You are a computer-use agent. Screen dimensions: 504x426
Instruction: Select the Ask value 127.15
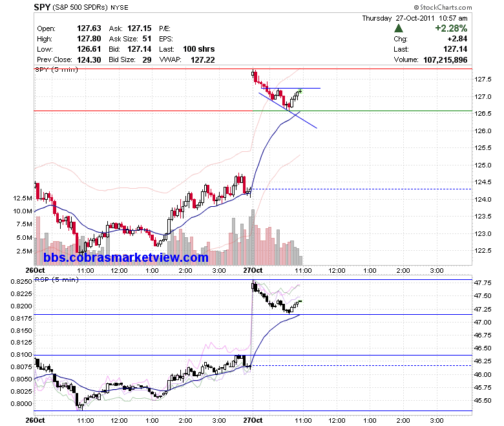pos(139,28)
